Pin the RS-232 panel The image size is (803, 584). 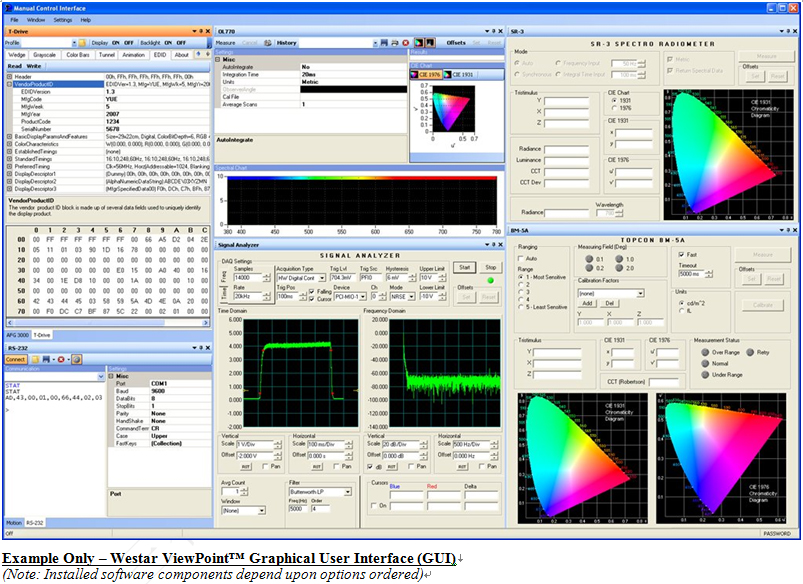pyautogui.click(x=201, y=348)
